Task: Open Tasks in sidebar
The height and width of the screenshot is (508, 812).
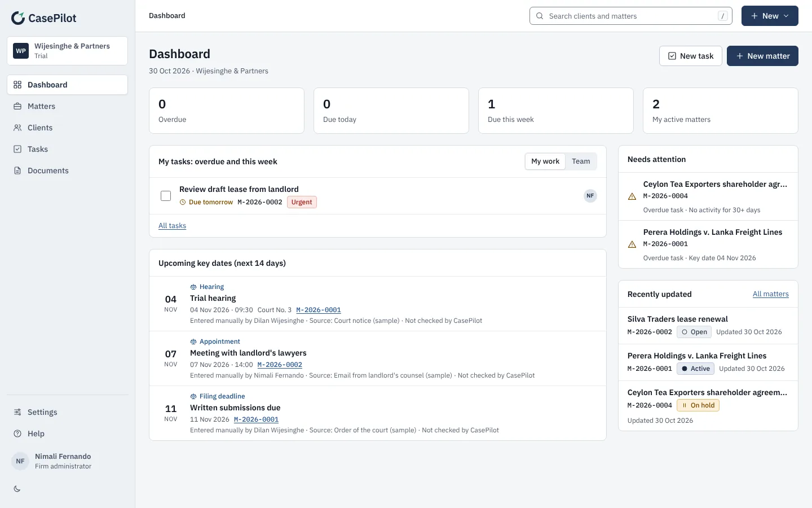Action: coord(67,149)
